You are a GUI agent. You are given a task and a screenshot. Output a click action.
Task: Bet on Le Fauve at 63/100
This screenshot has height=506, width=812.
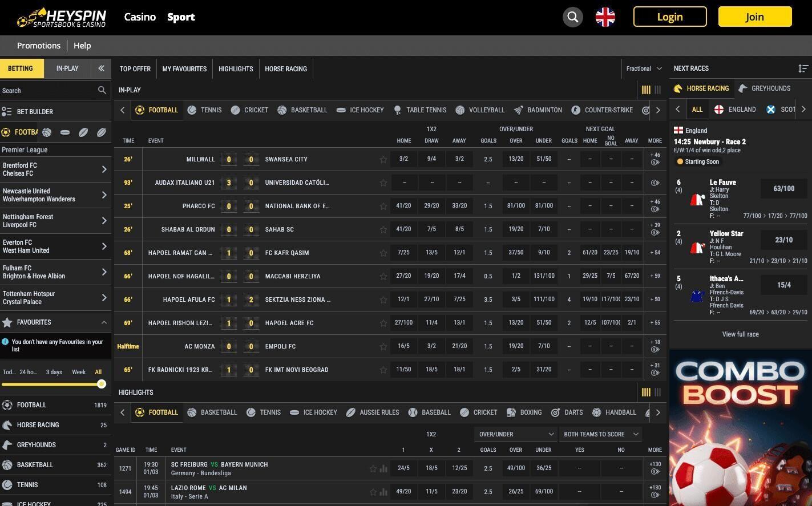click(783, 189)
